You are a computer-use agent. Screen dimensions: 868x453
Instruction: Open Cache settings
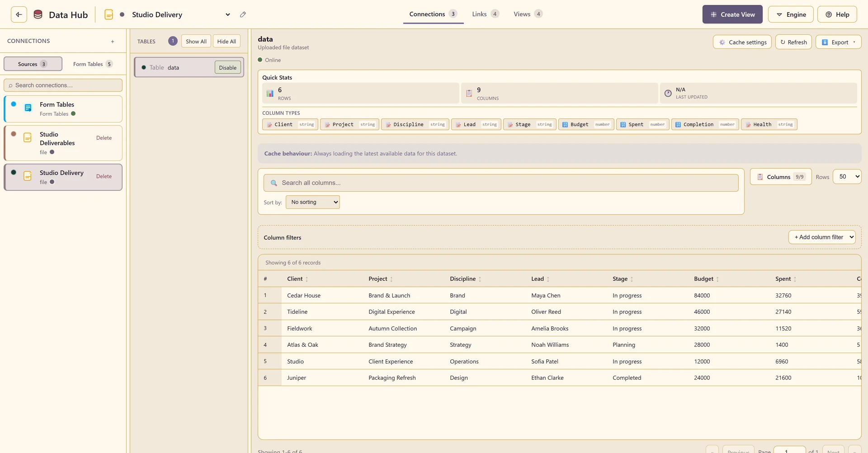pos(742,42)
